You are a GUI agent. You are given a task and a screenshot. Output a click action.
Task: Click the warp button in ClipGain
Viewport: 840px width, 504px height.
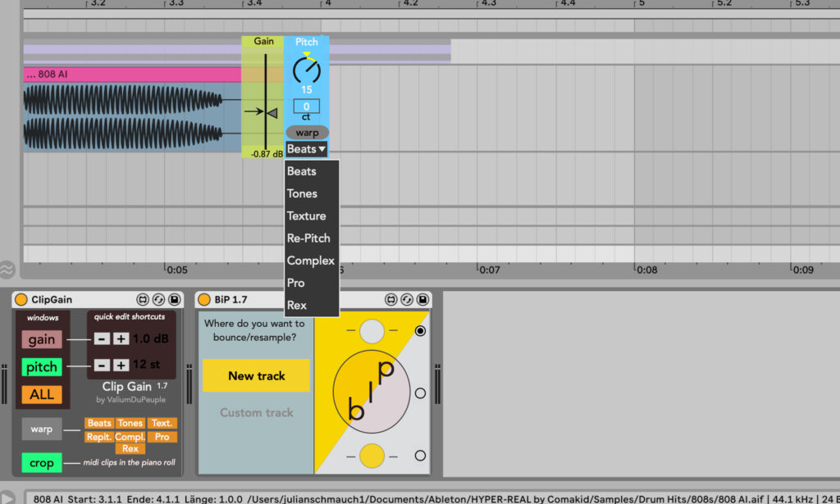[x=42, y=429]
